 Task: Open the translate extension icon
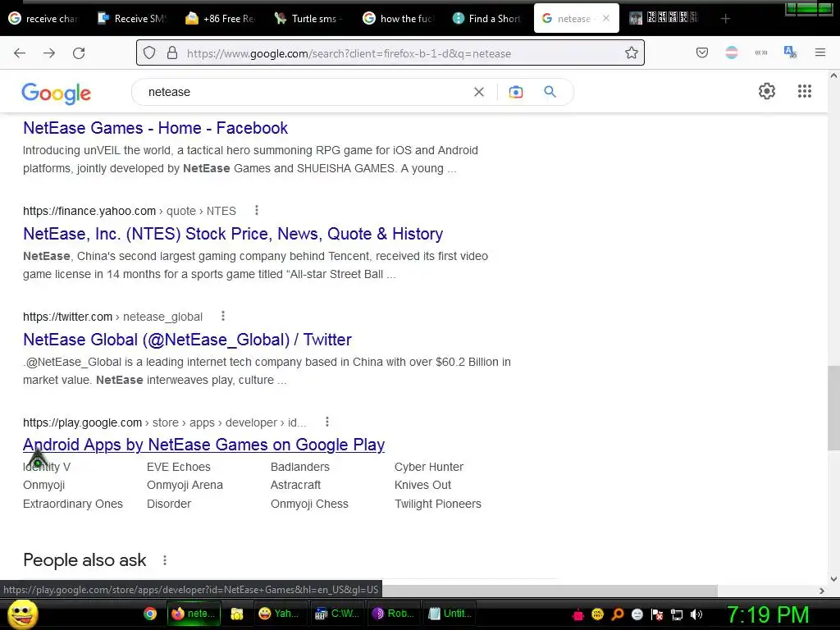tap(790, 52)
